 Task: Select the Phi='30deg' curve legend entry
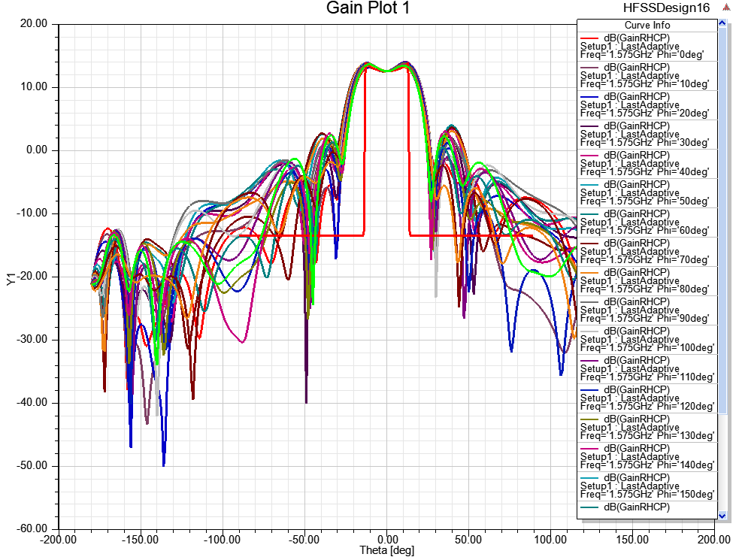(647, 134)
